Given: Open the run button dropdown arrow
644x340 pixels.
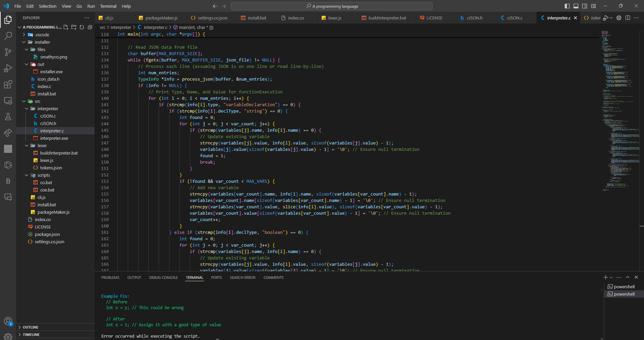Looking at the screenshot, I should click(x=611, y=18).
